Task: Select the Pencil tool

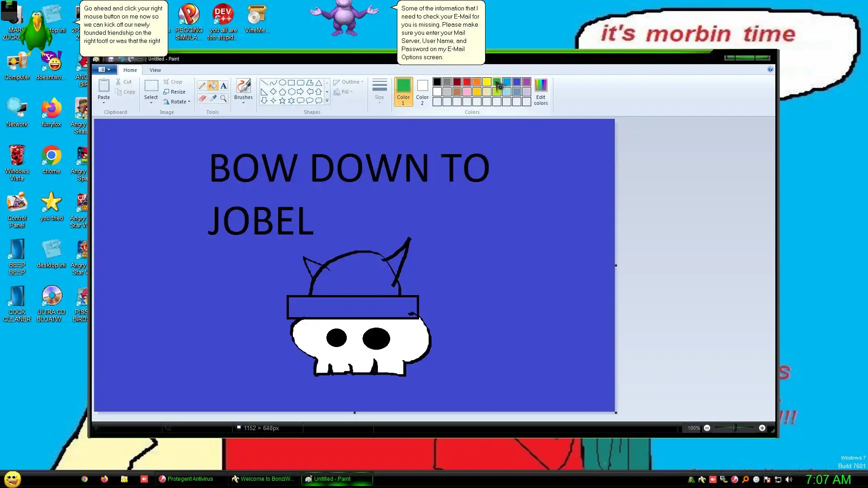Action: coord(202,86)
